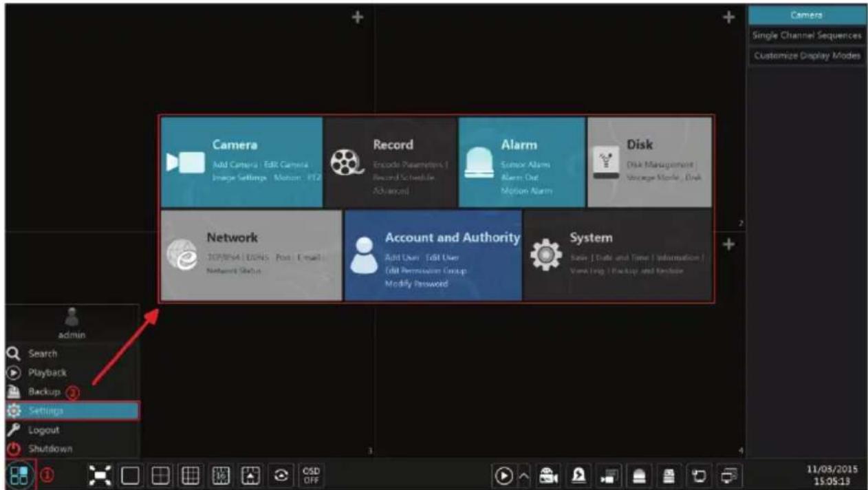
Task: Click Add User link
Action: 402,257
